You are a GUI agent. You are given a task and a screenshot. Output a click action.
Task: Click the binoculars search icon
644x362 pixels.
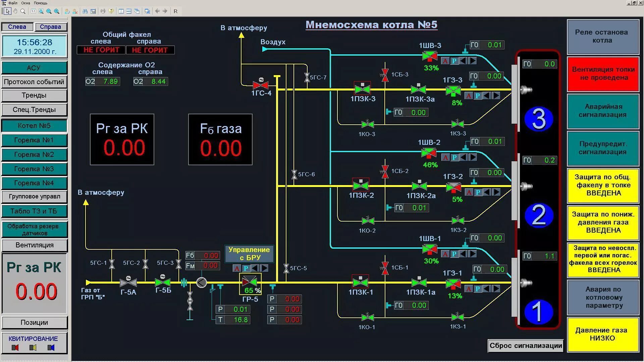(x=85, y=11)
